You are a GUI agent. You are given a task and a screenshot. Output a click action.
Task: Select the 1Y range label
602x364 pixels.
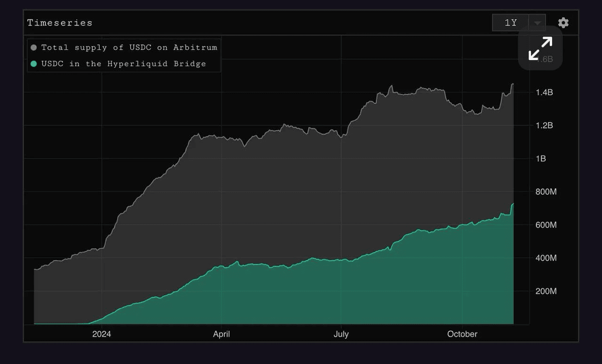[511, 23]
